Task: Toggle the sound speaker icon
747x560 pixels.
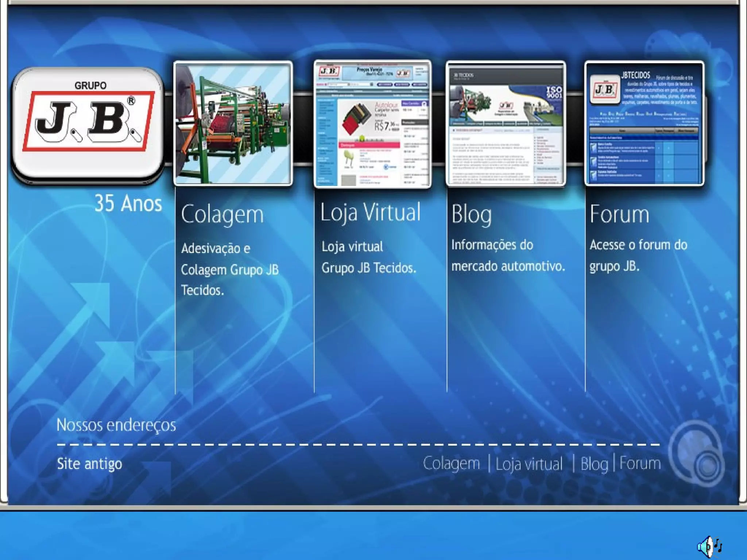Action: pyautogui.click(x=709, y=547)
